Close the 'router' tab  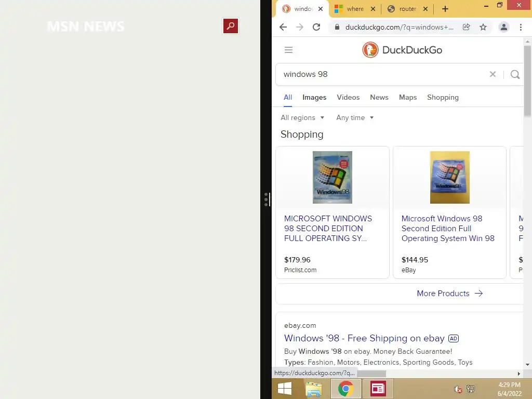[x=425, y=9]
